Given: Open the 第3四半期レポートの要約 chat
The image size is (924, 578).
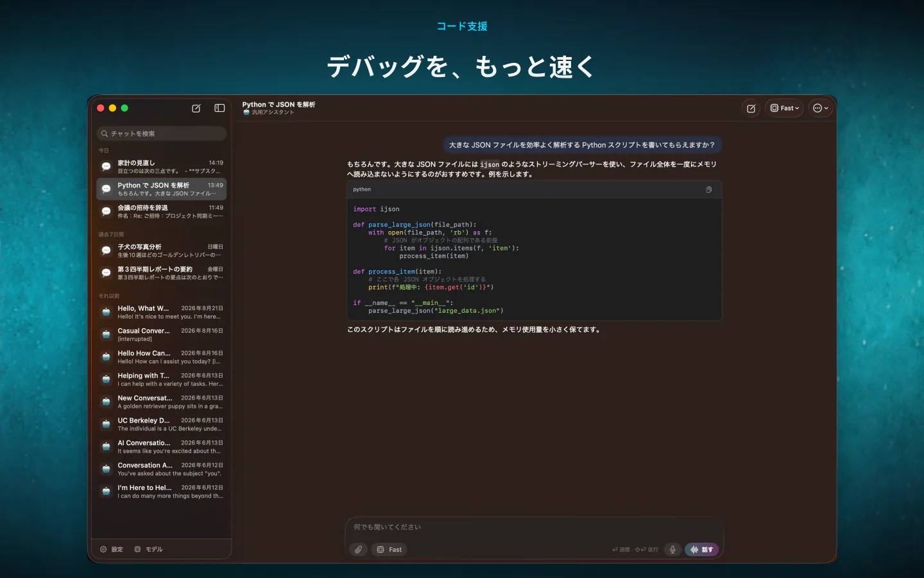Looking at the screenshot, I should click(x=162, y=274).
